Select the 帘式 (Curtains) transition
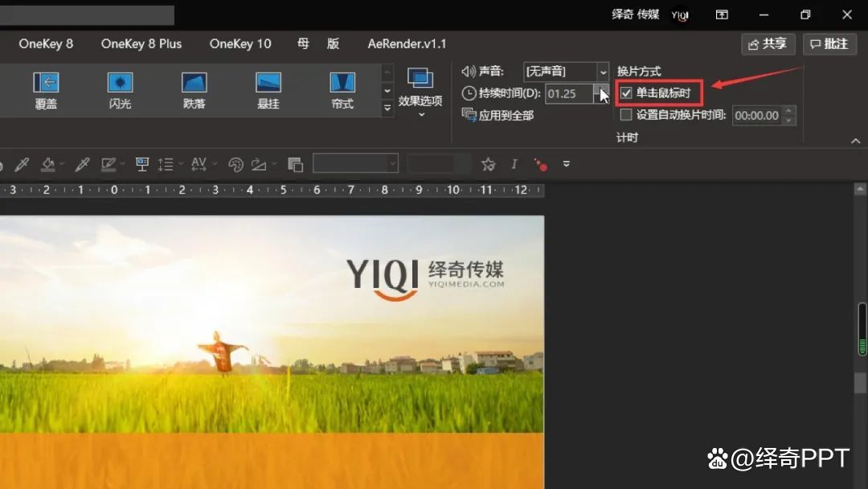Image resolution: width=868 pixels, height=489 pixels. point(342,90)
